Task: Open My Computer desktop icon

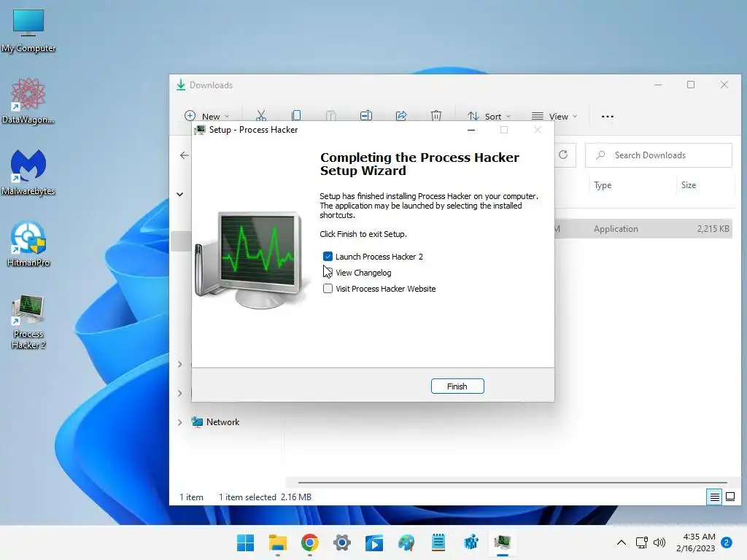Action: click(28, 31)
